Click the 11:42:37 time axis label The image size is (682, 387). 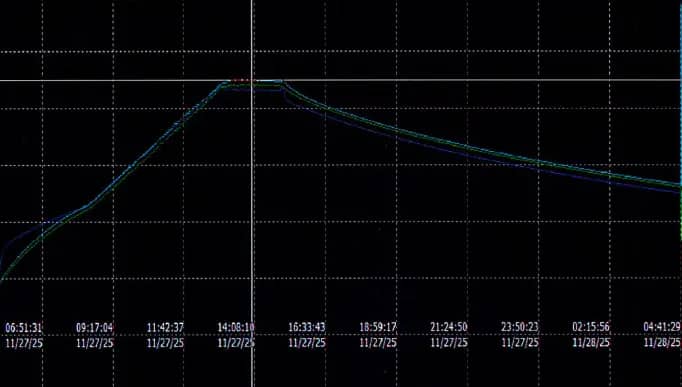click(x=165, y=327)
